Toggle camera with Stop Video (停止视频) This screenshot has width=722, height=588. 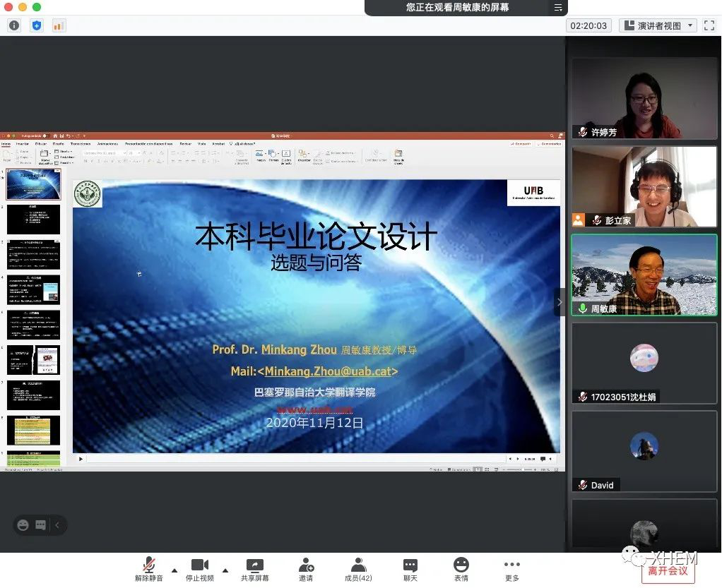tap(200, 570)
